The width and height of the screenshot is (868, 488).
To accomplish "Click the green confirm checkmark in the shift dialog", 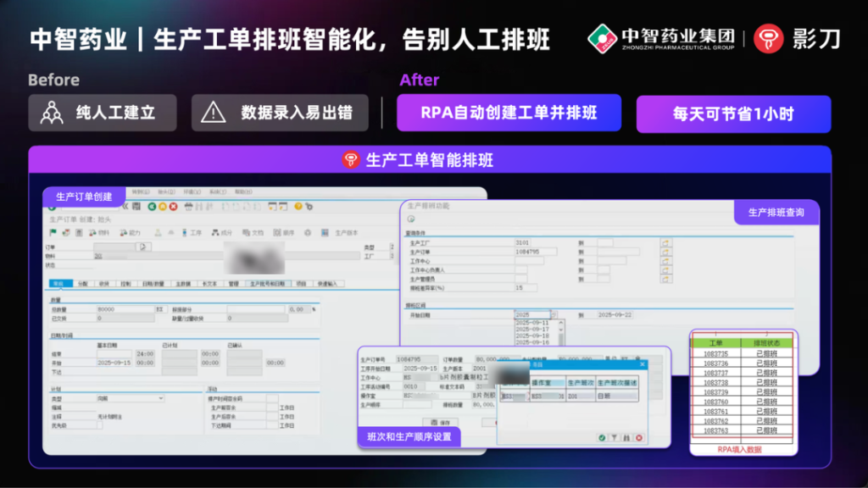I will [601, 438].
